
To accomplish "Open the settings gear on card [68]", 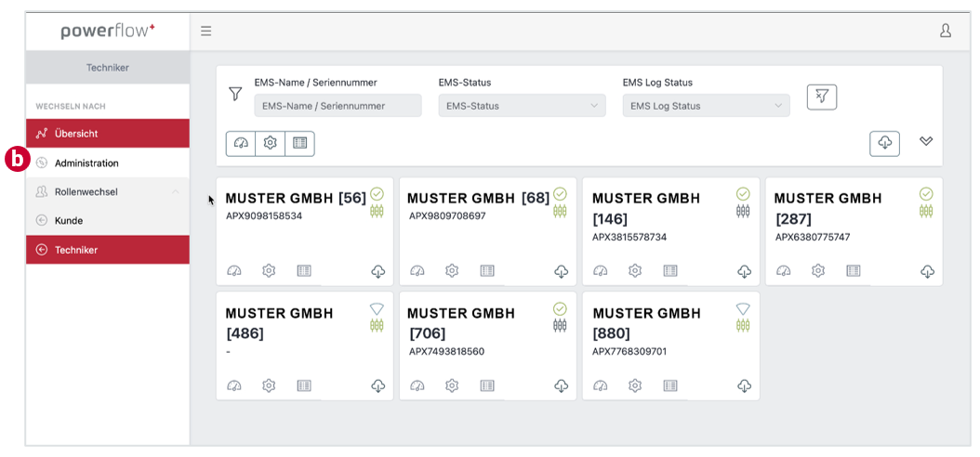I will [452, 271].
